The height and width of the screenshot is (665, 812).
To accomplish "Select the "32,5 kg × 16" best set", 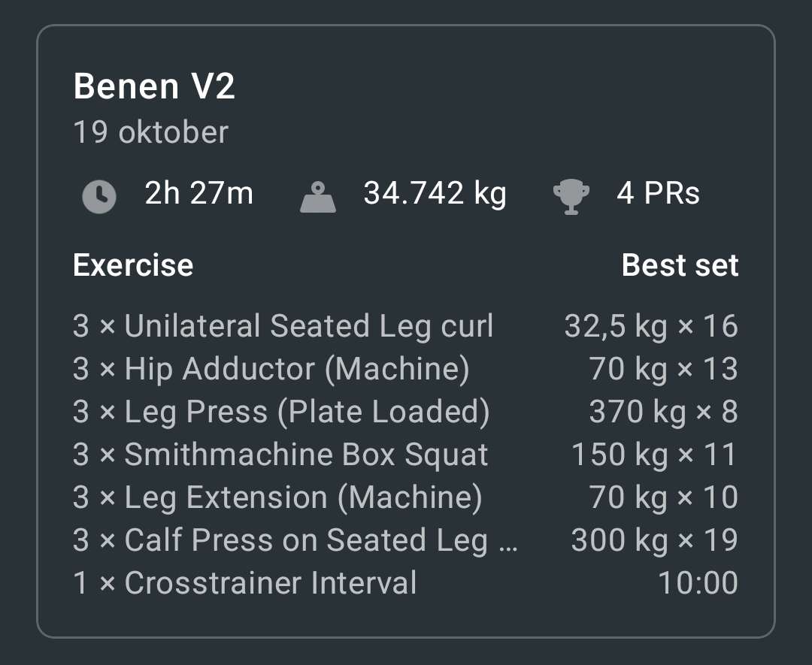I will [651, 325].
